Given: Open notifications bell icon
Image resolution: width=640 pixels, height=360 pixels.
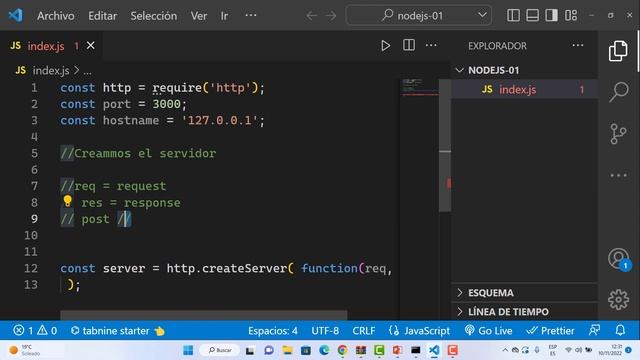Looking at the screenshot, I should coord(620,330).
